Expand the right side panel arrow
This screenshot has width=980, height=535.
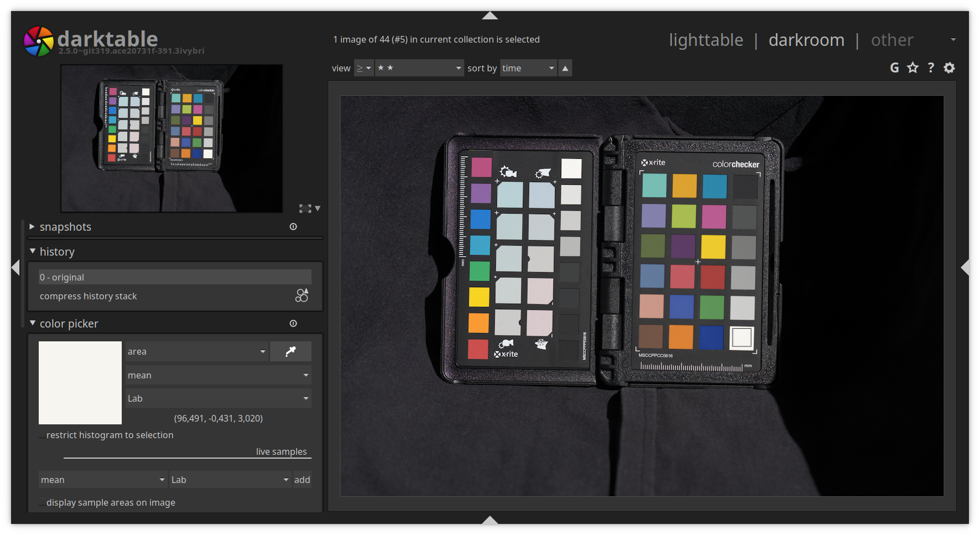coord(965,268)
